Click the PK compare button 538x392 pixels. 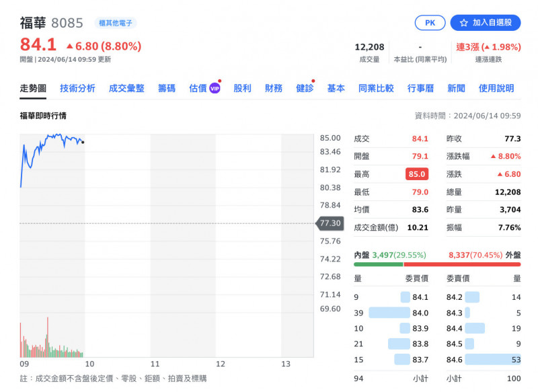click(430, 23)
